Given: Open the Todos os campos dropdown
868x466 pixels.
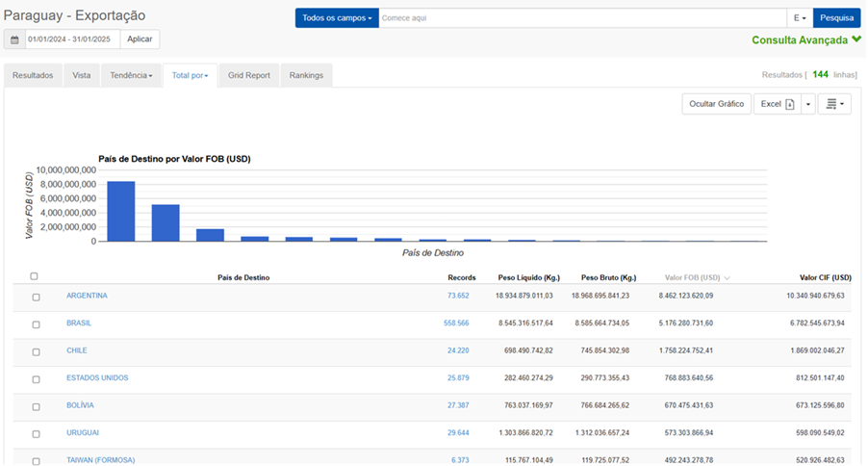Looking at the screenshot, I should [336, 18].
